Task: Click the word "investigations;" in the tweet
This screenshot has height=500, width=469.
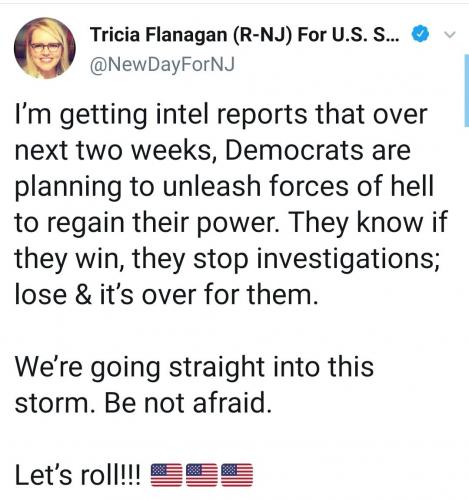Action: (x=348, y=260)
